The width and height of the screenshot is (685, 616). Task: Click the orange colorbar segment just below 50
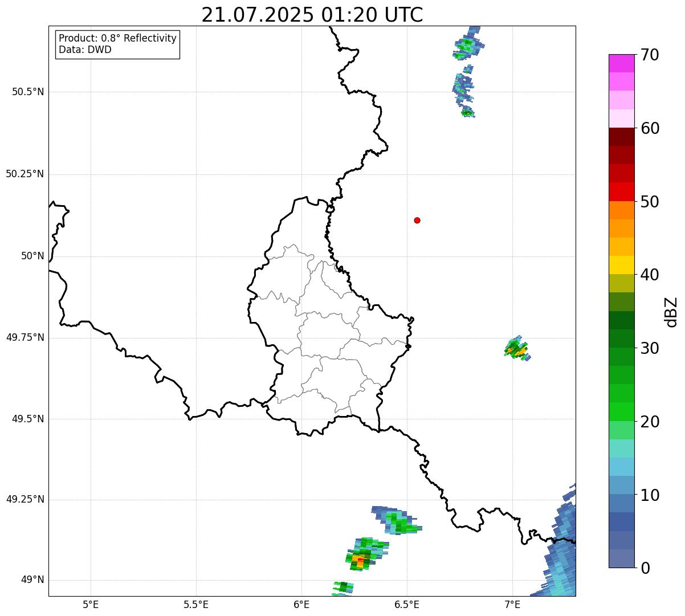pos(621,210)
